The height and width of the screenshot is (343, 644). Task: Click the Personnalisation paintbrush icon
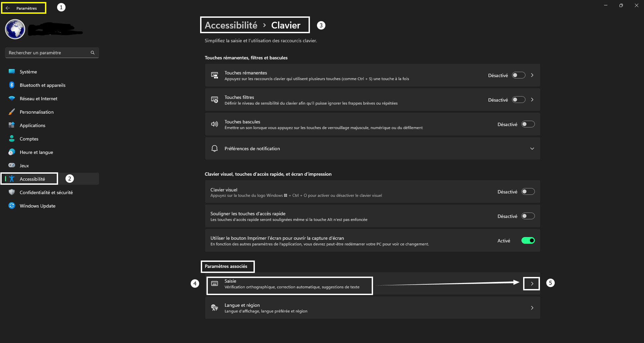(12, 112)
